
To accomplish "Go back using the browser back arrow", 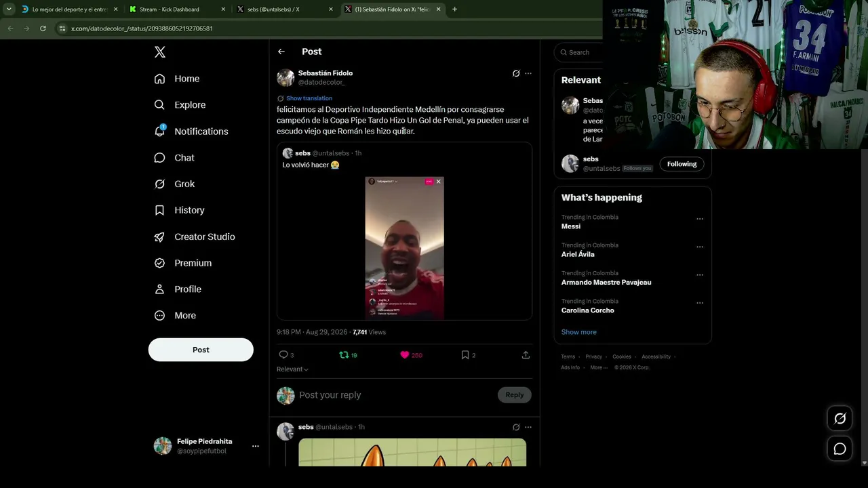I will click(x=10, y=28).
